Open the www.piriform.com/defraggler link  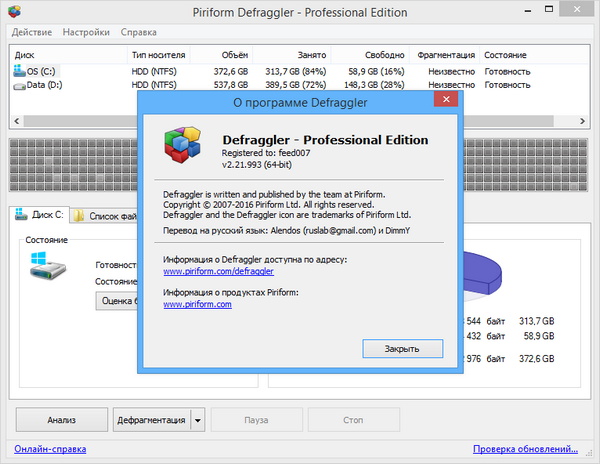(218, 271)
